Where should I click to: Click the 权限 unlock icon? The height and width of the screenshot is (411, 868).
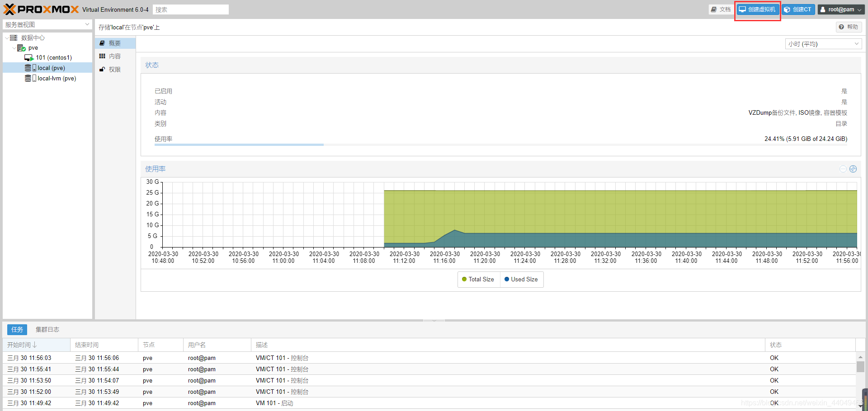tap(102, 69)
